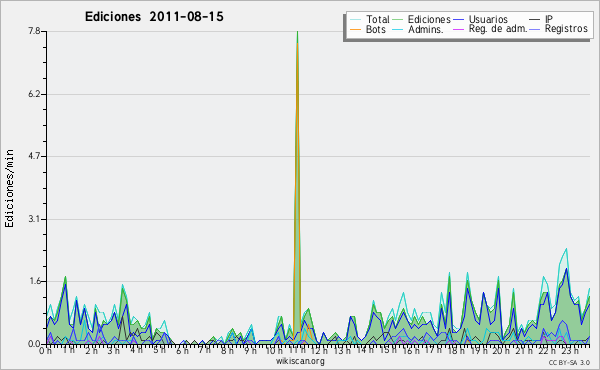
Task: Click the y-axis value 6.2
Action: [34, 94]
